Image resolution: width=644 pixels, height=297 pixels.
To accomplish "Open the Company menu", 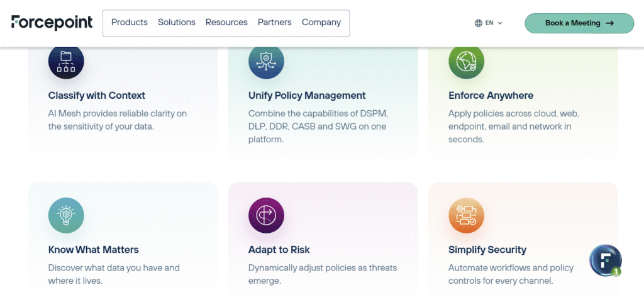I will 321,23.
